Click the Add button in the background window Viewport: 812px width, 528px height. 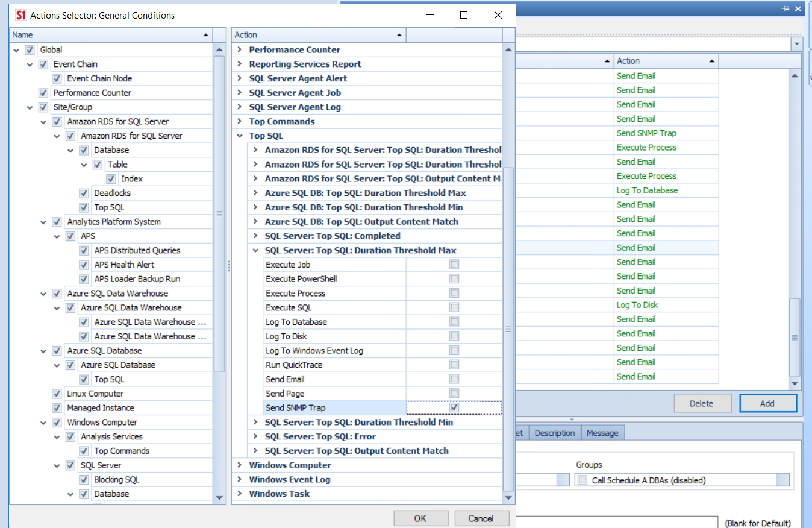pos(767,404)
